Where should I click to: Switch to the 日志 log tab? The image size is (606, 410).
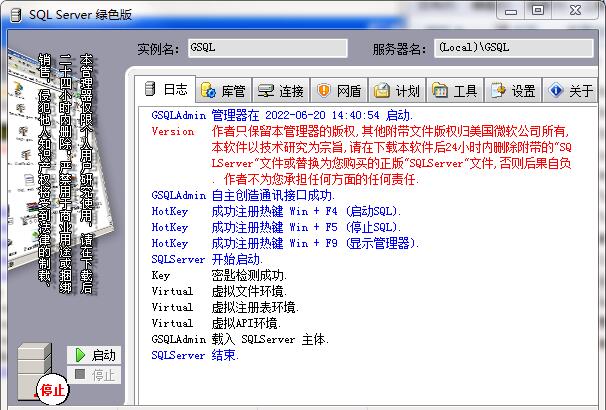pyautogui.click(x=165, y=89)
